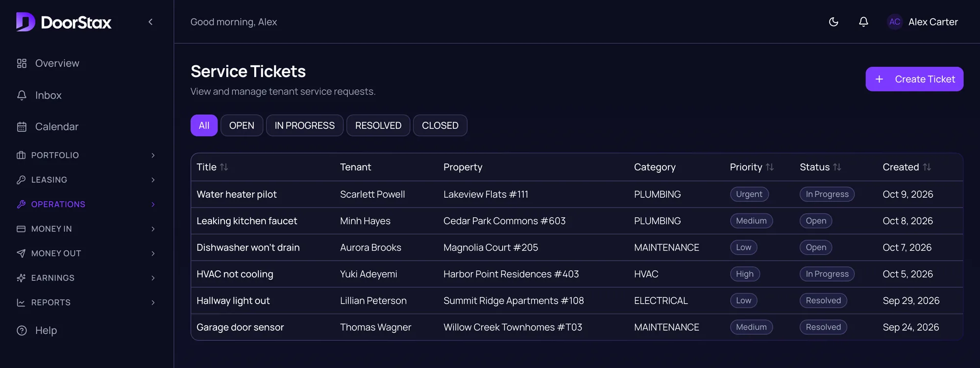Open Alex Carter profile name

[933, 22]
